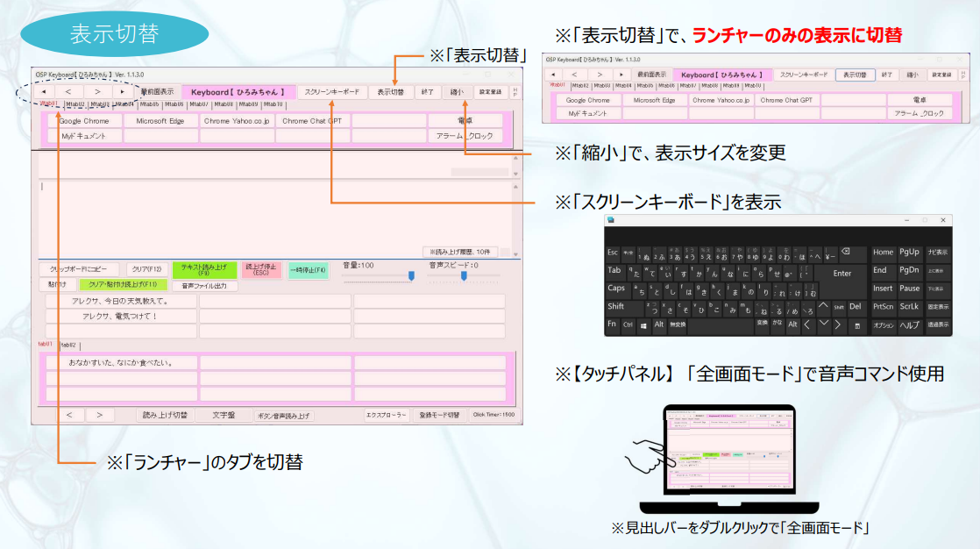The width and height of the screenshot is (980, 549).
Task: Click the last-tab ► arrow in large OSP Keyboard window
Action: pos(123,92)
